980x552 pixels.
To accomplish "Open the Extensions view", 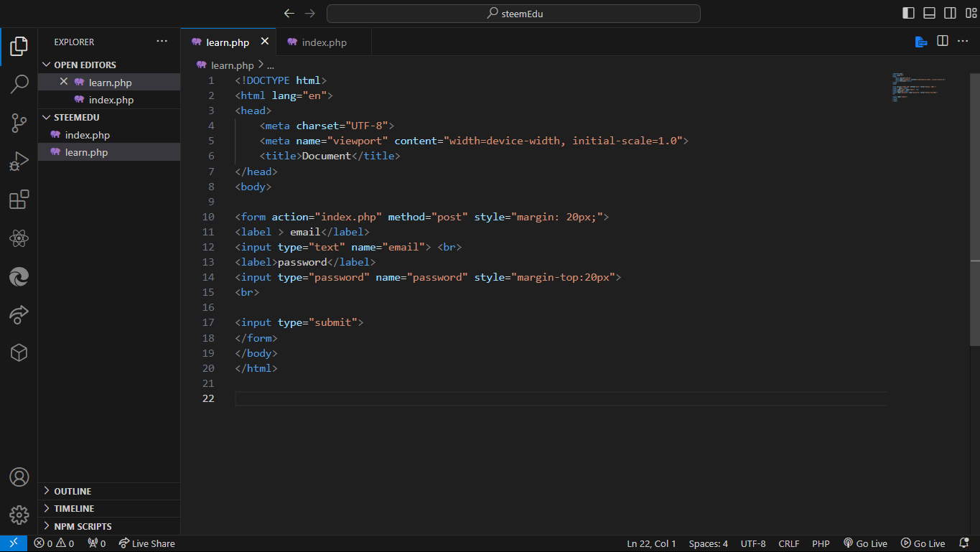I will pyautogui.click(x=19, y=200).
